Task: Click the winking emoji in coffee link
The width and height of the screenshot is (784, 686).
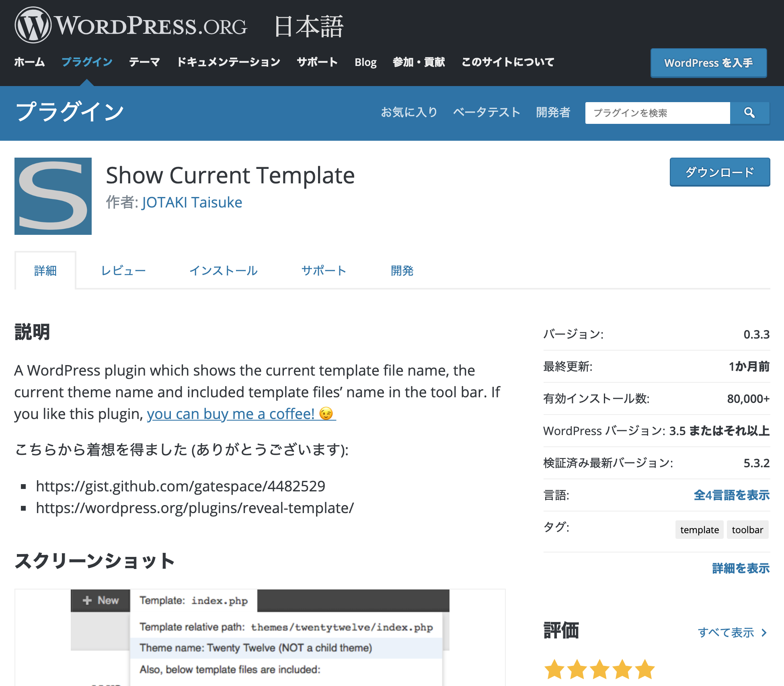Action: pyautogui.click(x=326, y=413)
